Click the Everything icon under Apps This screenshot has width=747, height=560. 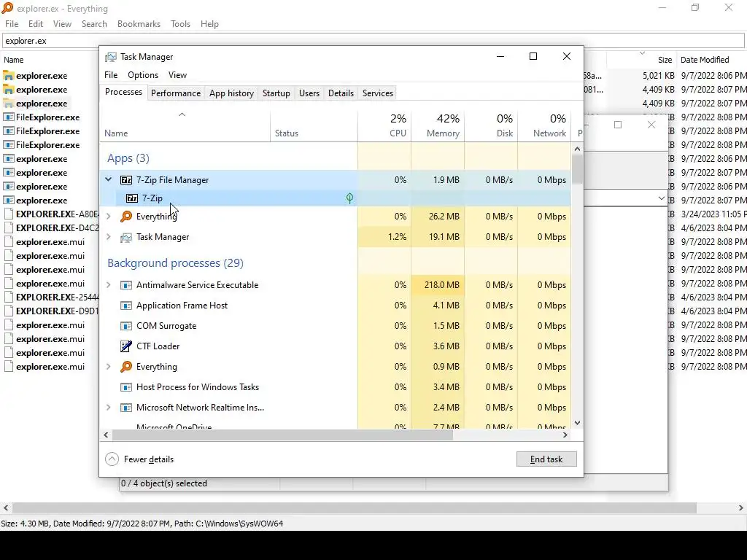click(x=125, y=216)
